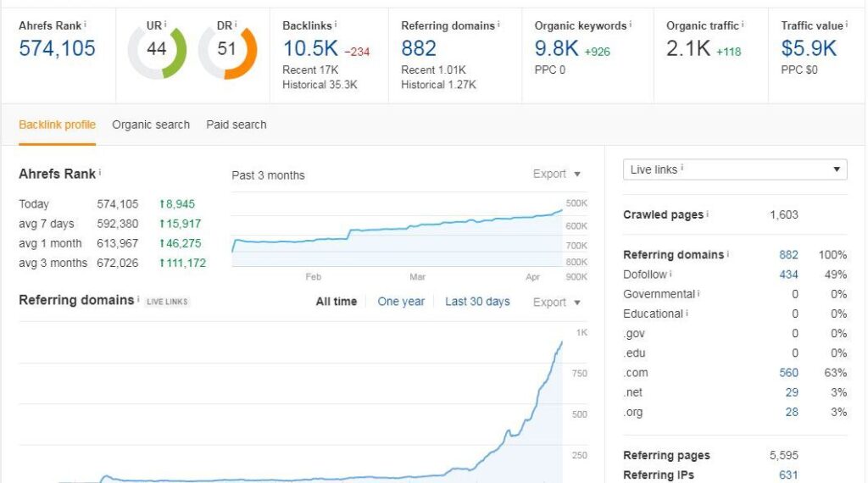The height and width of the screenshot is (483, 868).
Task: Switch to the Paid search tab
Action: (x=236, y=125)
